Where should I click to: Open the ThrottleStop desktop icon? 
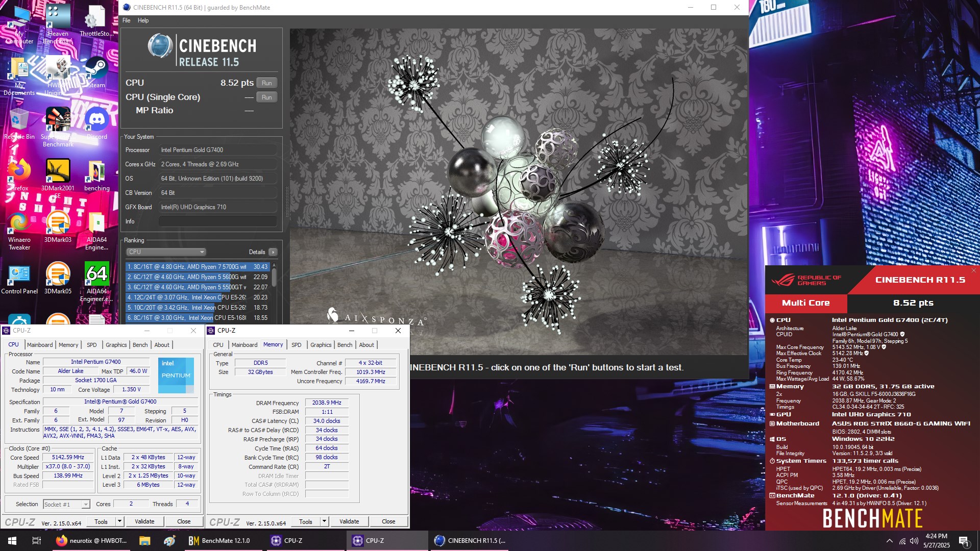[x=96, y=21]
